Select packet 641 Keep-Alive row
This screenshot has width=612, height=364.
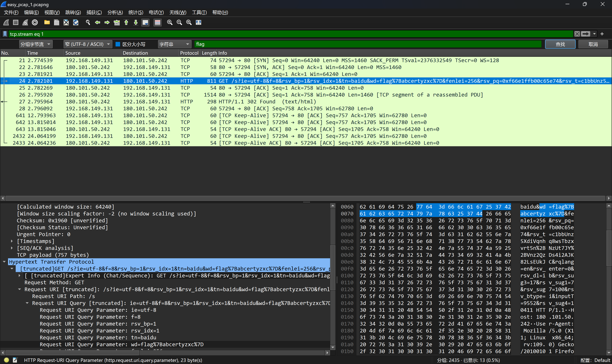(x=306, y=115)
